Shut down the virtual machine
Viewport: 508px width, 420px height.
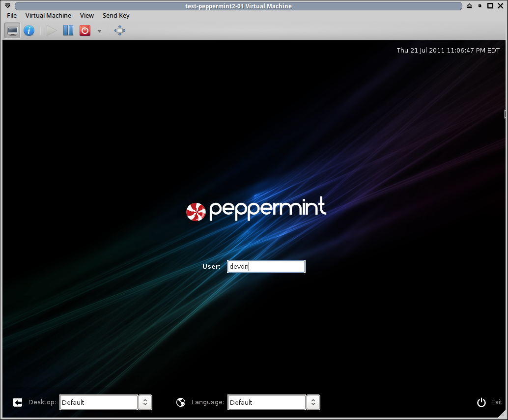click(x=85, y=31)
